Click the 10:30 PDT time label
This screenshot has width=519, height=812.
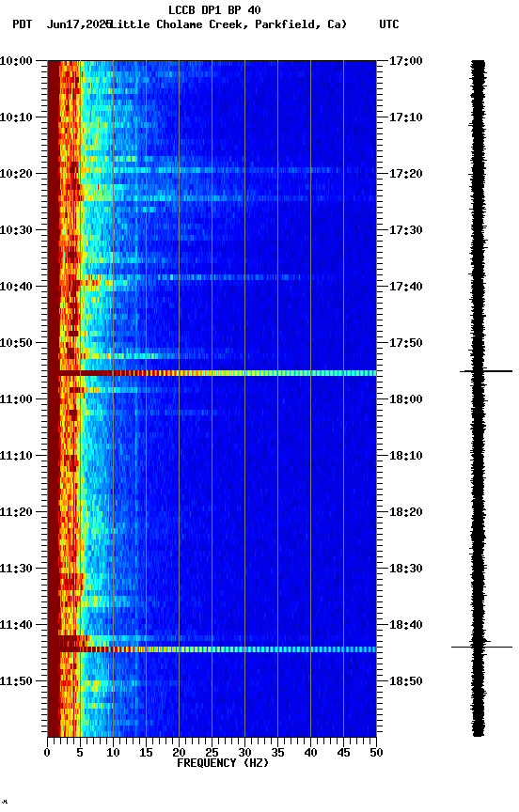pos(16,230)
